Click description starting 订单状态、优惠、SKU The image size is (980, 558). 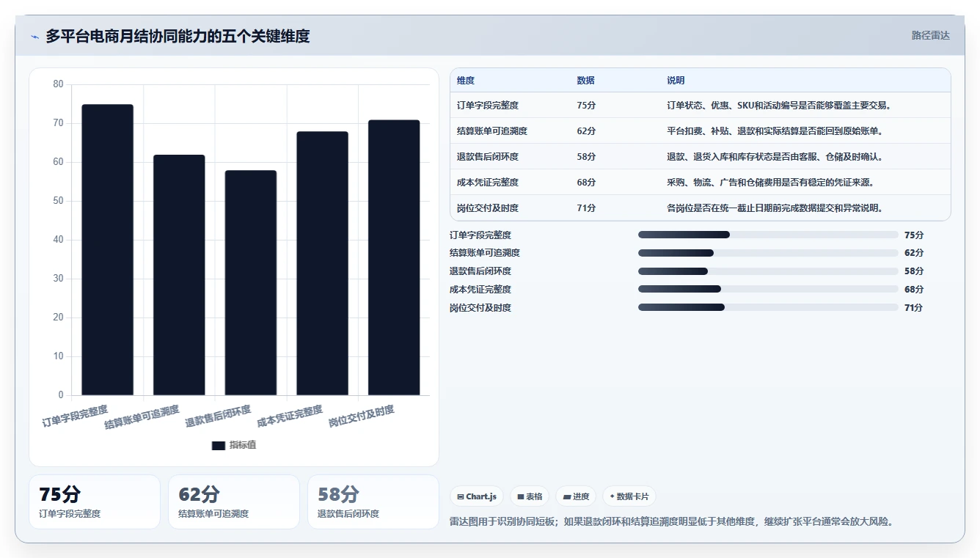tap(779, 106)
